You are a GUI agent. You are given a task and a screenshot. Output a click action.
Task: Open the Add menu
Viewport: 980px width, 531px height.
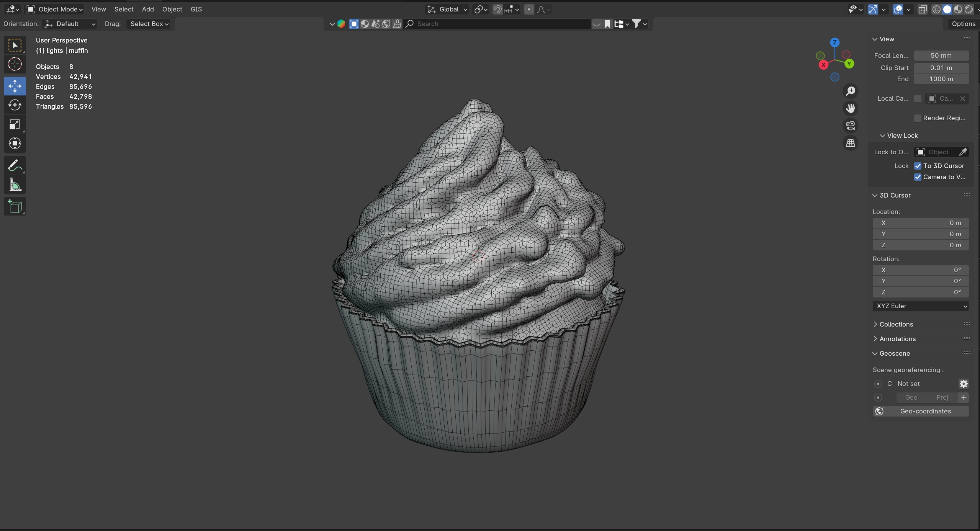coord(148,9)
